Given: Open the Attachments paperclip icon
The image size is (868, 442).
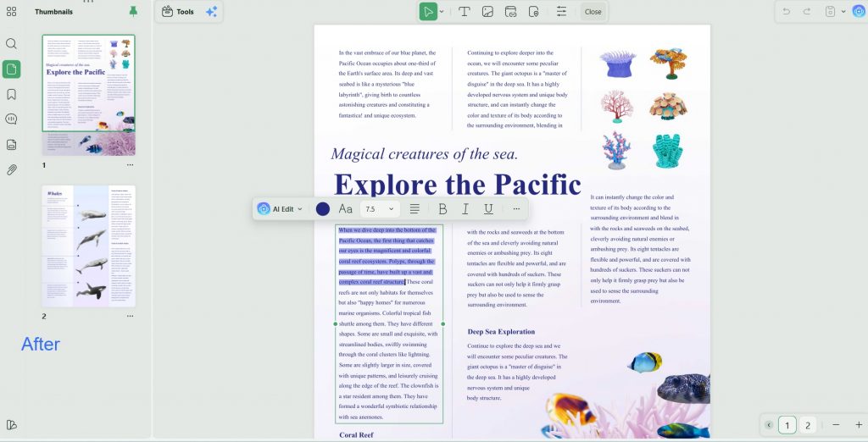Looking at the screenshot, I should click(x=11, y=170).
